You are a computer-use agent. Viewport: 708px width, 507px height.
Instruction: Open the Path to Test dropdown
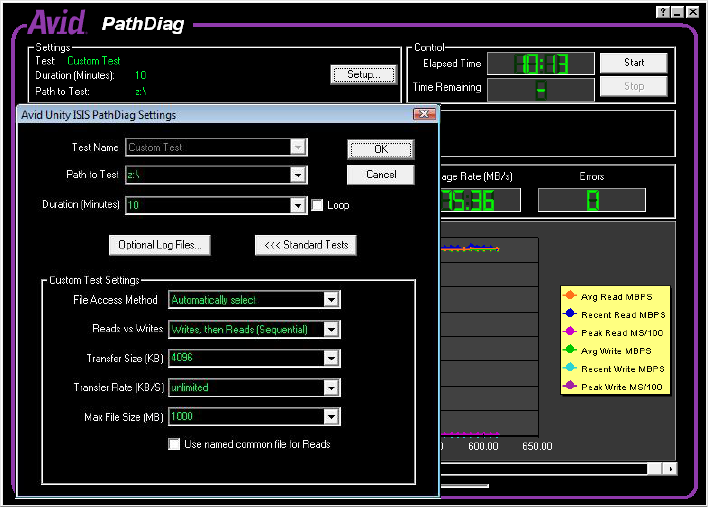pyautogui.click(x=298, y=175)
